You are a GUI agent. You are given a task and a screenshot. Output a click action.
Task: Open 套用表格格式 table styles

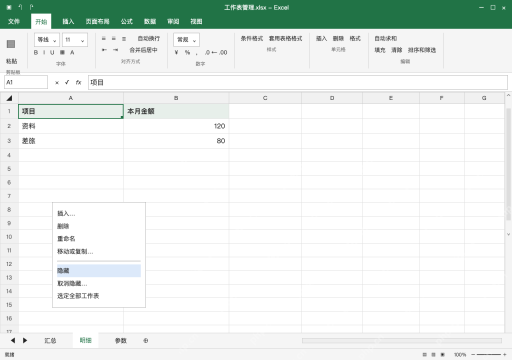point(286,38)
